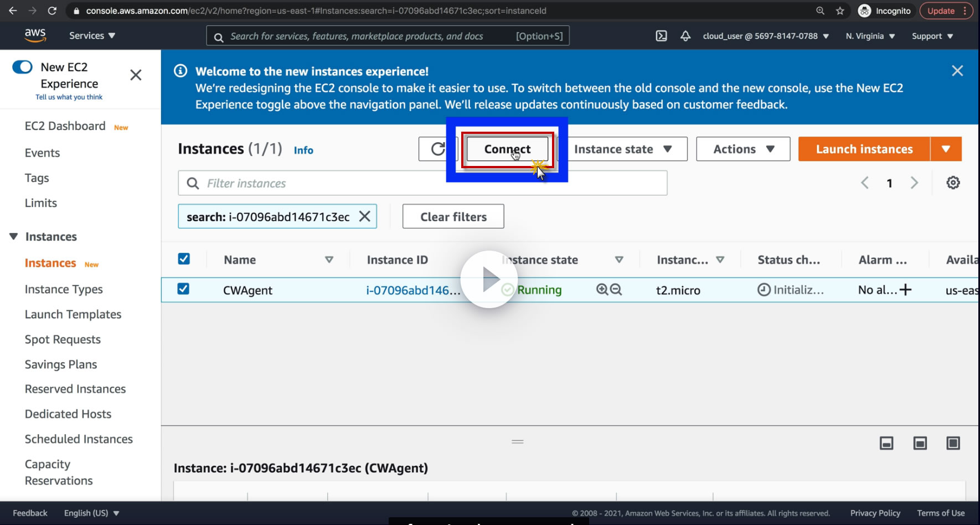Click the browser address bar URL
The height and width of the screenshot is (525, 980).
click(316, 11)
